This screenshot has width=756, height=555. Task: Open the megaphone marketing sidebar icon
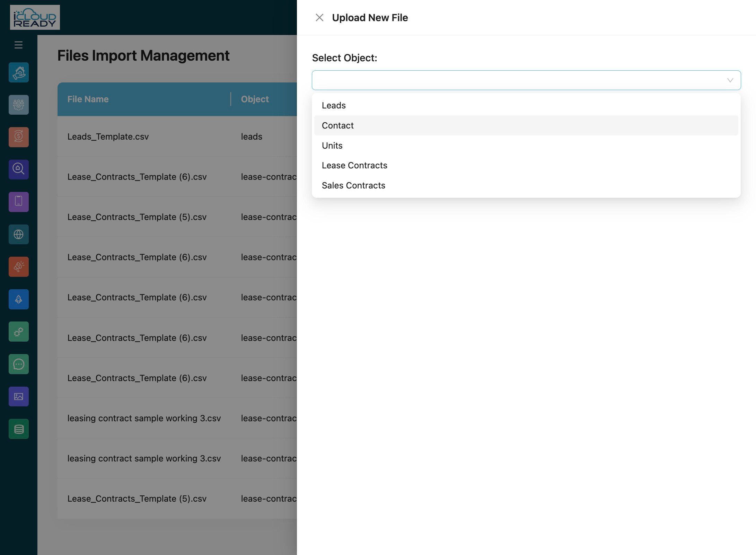[x=19, y=267]
